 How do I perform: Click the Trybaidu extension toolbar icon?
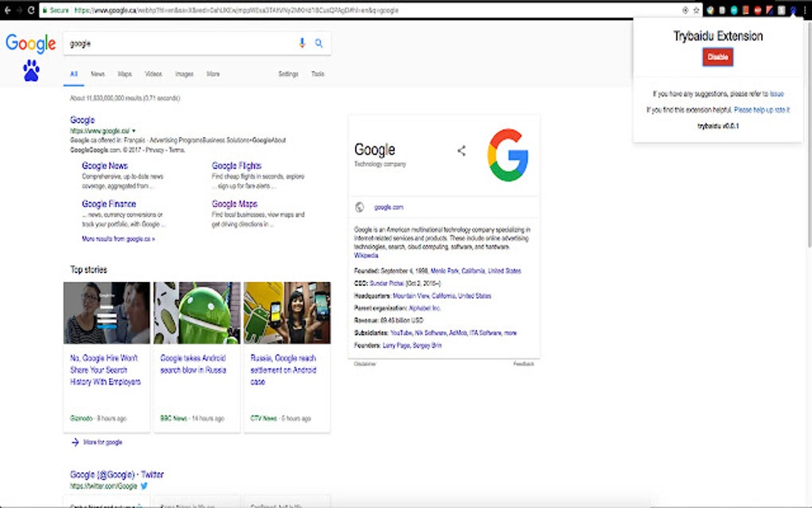point(793,10)
